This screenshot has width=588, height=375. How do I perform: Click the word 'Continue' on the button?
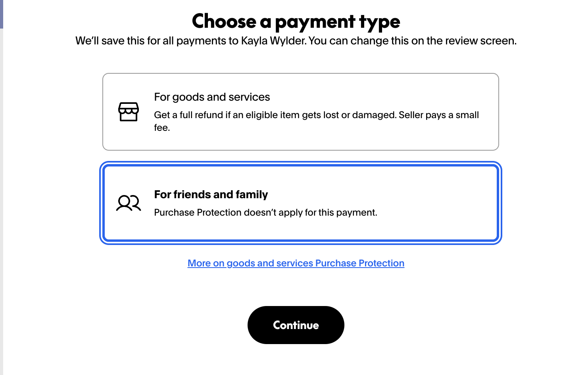(x=296, y=325)
